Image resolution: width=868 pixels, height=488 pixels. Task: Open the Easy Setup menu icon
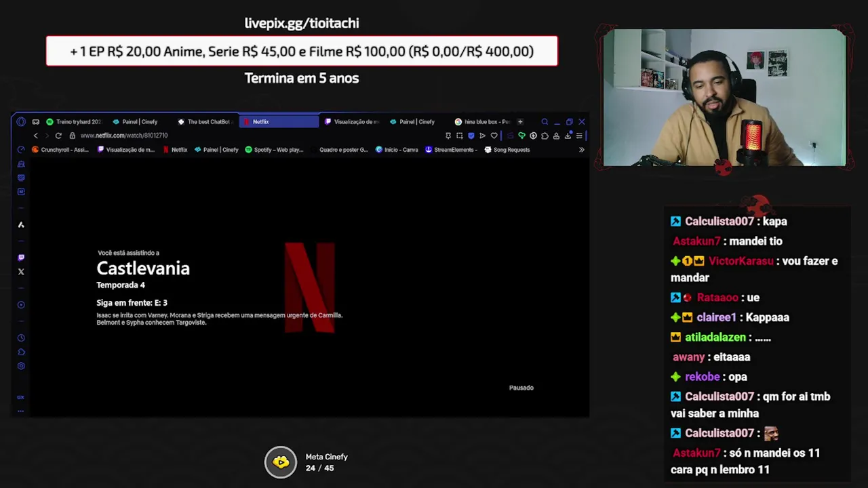(578, 136)
